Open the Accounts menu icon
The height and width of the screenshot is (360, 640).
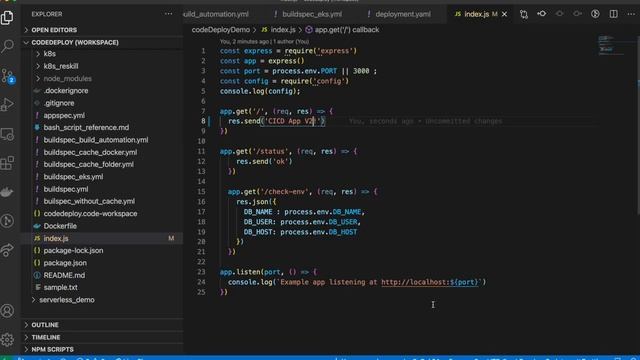pyautogui.click(x=7, y=311)
